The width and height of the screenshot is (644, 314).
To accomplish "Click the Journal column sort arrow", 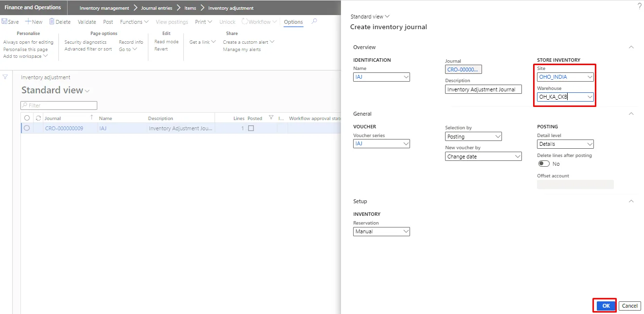I will pyautogui.click(x=91, y=118).
